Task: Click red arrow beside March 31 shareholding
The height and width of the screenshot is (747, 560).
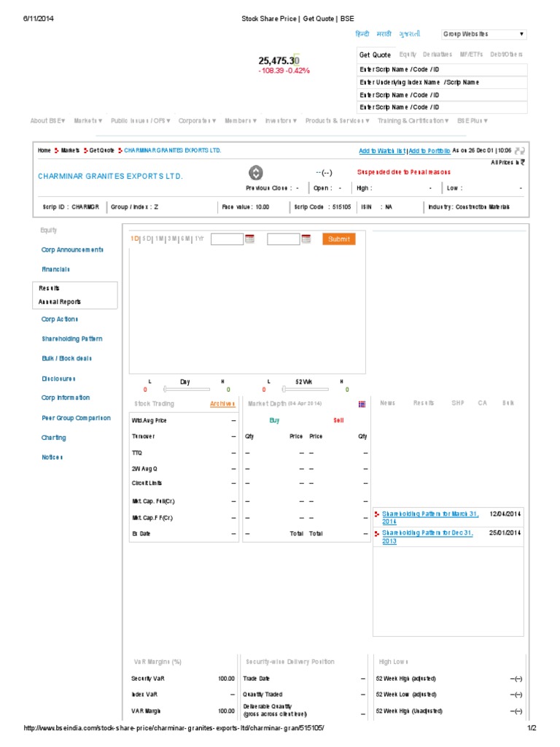Action: click(x=377, y=514)
